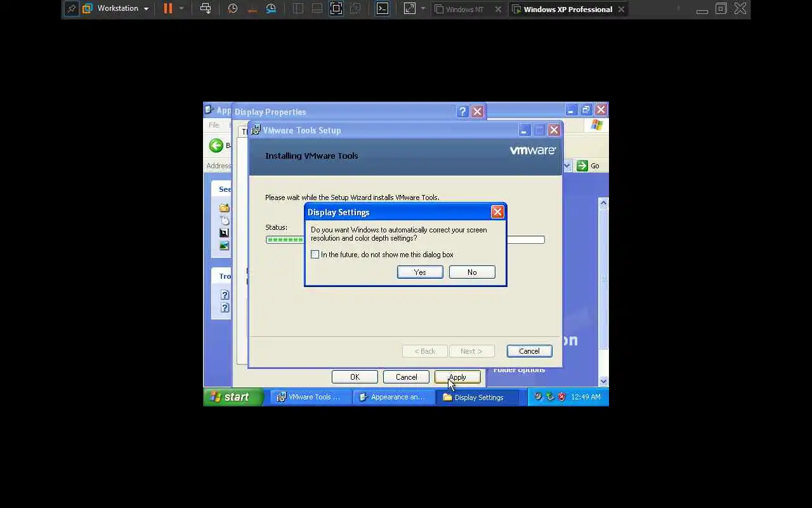812x508 pixels.
Task: Click Cancel in Display Properties
Action: (407, 377)
